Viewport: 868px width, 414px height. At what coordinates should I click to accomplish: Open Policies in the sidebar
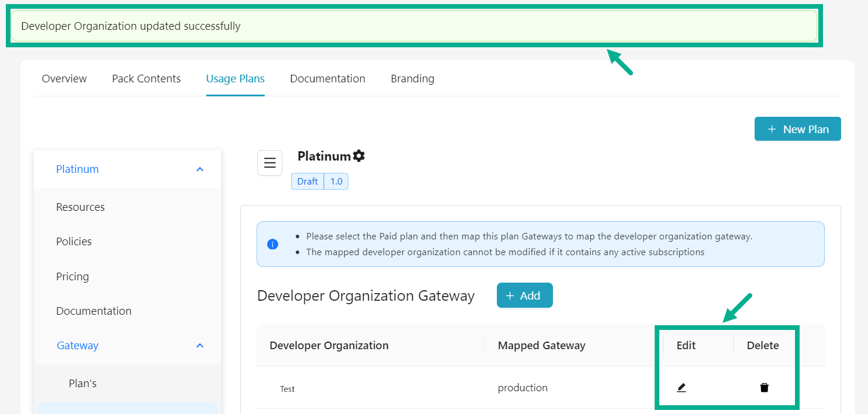click(74, 242)
